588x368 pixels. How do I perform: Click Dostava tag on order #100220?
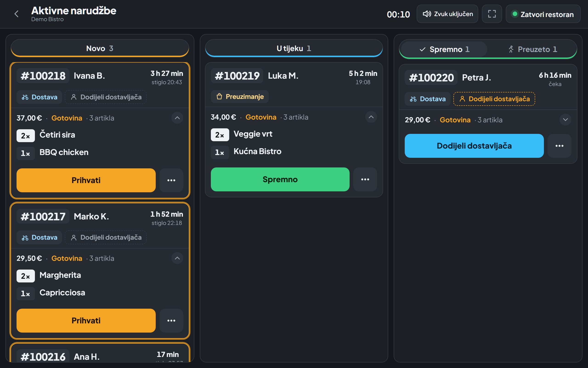point(428,99)
